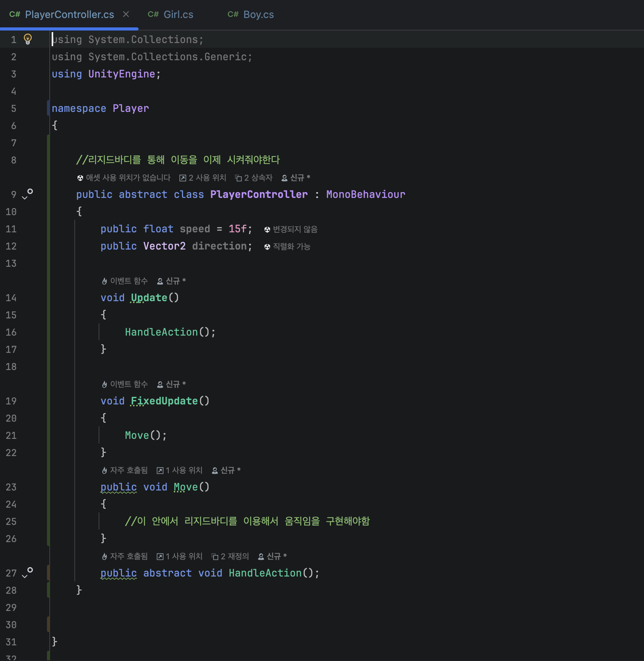Viewport: 644px width, 661px height.
Task: Open '1 사용 위치' lens above HandleAction
Action: tap(180, 557)
